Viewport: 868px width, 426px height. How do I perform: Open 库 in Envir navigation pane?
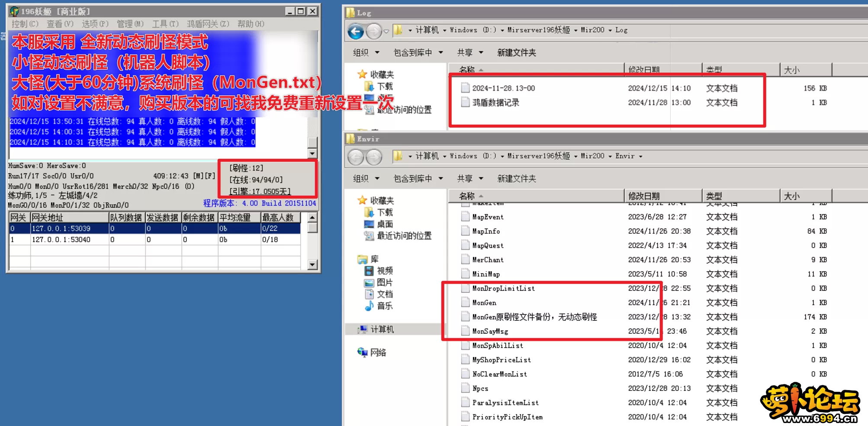tap(368, 259)
